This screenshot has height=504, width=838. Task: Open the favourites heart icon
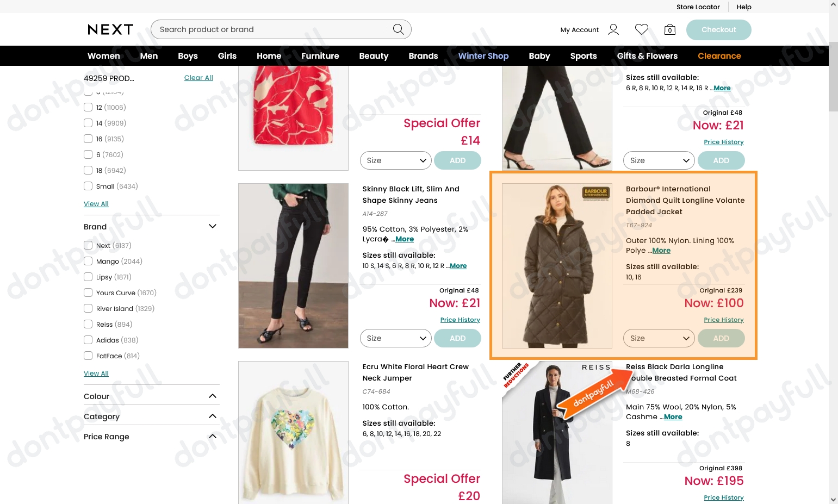point(642,29)
